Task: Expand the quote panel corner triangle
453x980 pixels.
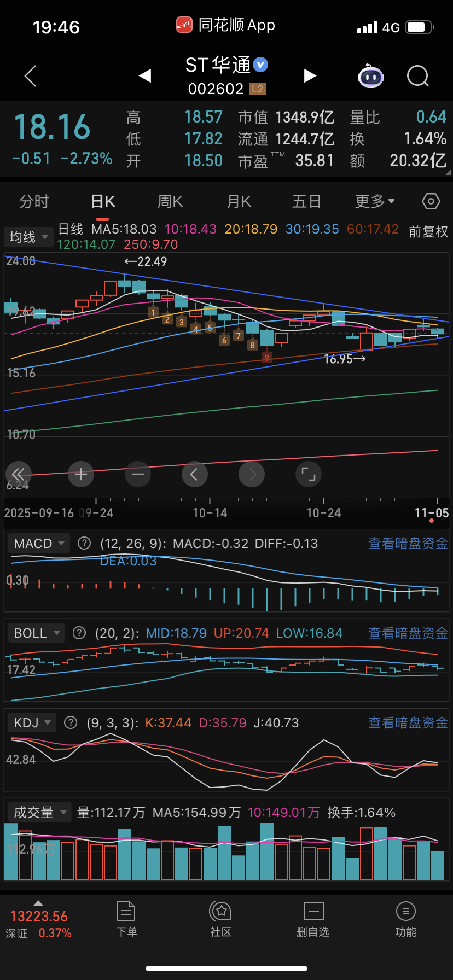Action: click(448, 172)
